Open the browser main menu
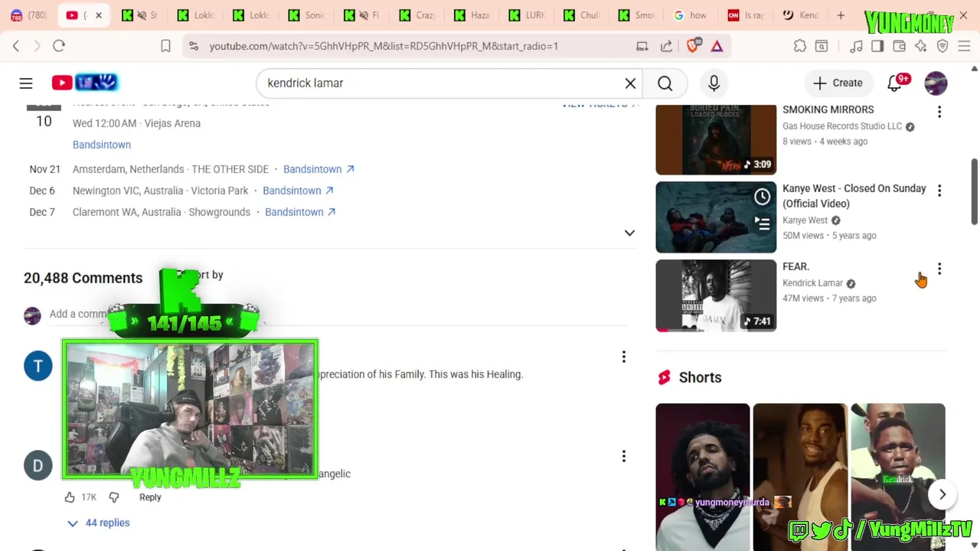Viewport: 980px width, 551px height. (964, 46)
